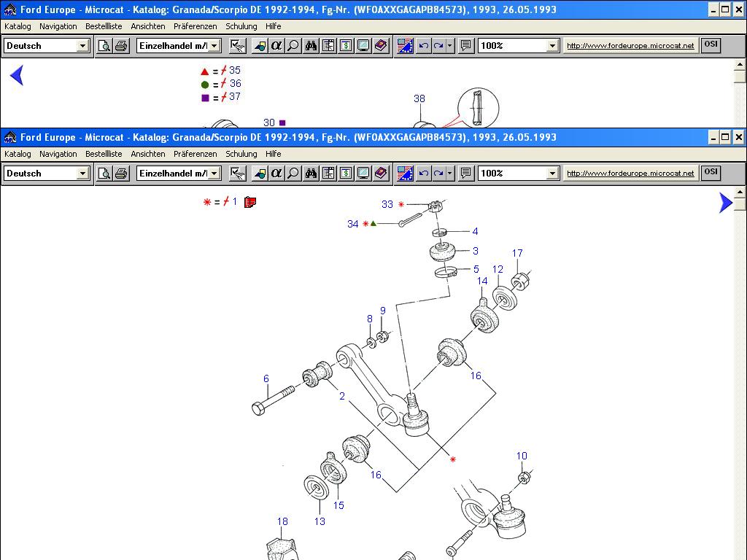Click the red note icon beside legend number 1
The height and width of the screenshot is (560, 747).
pyautogui.click(x=250, y=203)
